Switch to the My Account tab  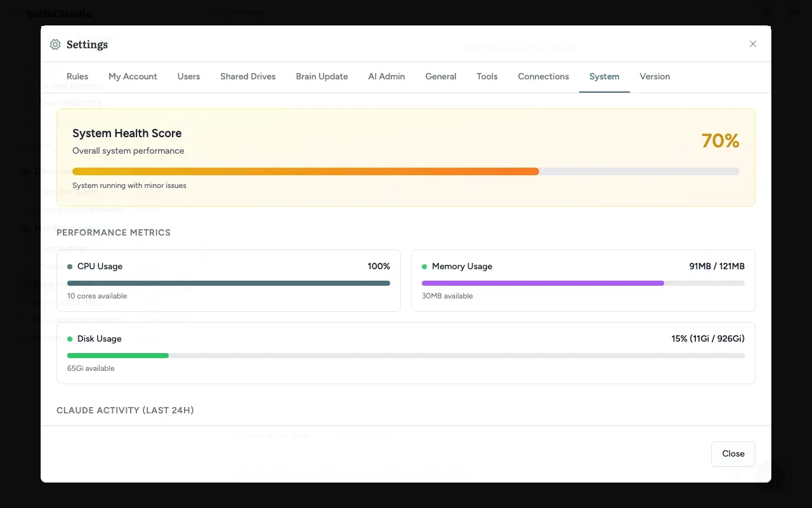(x=133, y=76)
